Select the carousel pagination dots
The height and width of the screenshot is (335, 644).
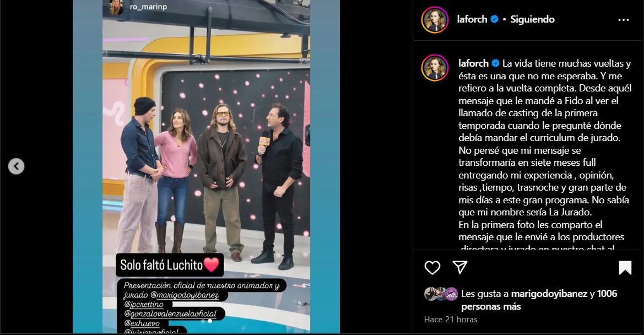tap(207, 321)
